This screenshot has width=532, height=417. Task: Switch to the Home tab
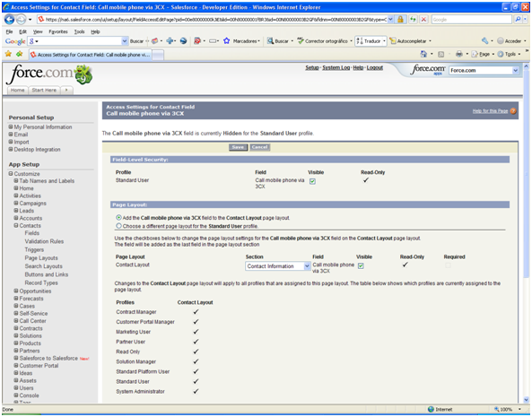(x=17, y=91)
